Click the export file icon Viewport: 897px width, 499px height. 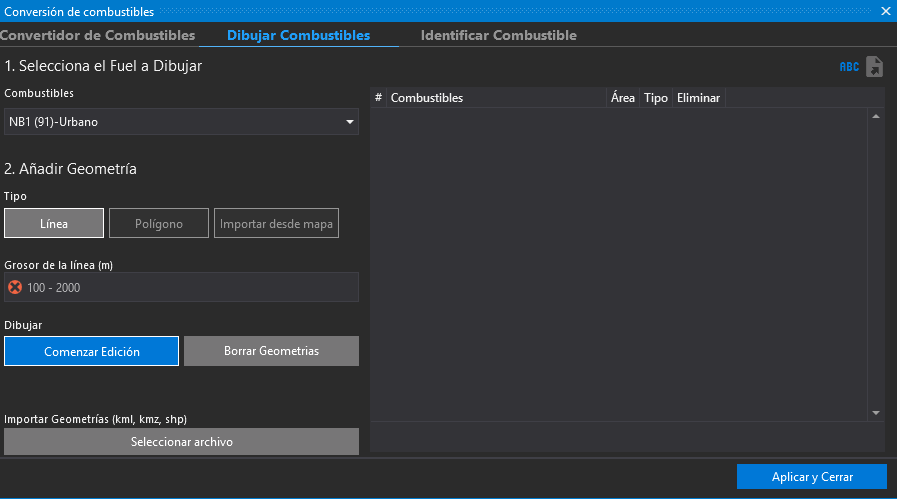pos(874,67)
